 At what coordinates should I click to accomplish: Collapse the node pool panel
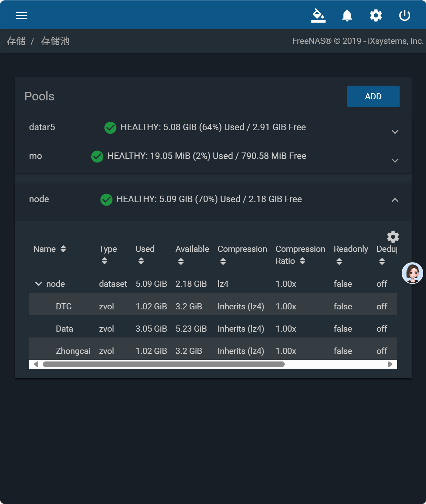pyautogui.click(x=395, y=200)
